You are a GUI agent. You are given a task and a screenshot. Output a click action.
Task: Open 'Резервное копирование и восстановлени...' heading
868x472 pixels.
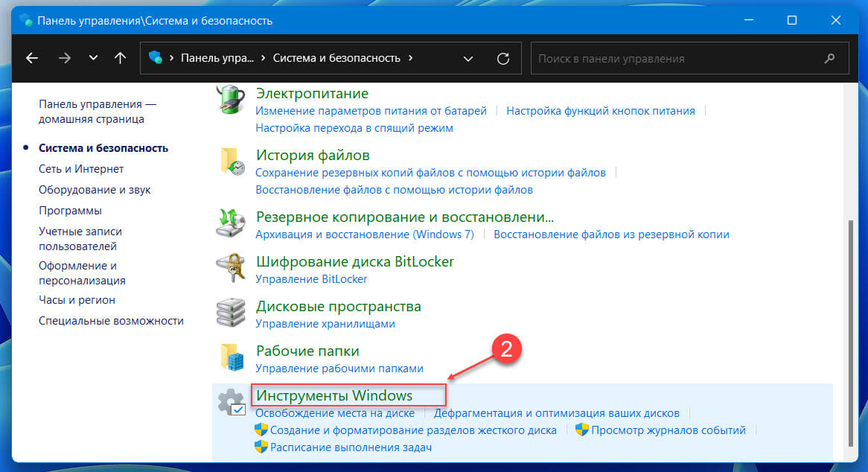[405, 217]
